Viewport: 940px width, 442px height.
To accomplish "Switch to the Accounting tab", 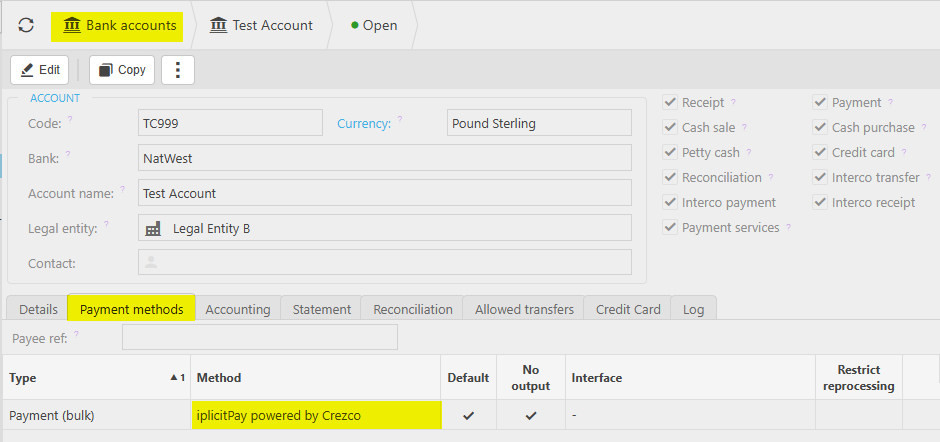I will click(238, 309).
